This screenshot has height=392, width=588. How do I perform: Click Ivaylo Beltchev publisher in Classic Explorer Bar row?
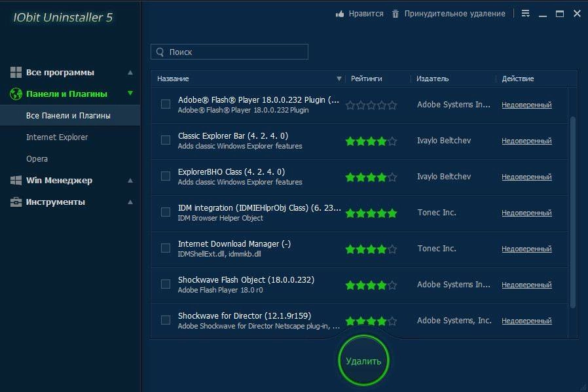click(x=444, y=141)
